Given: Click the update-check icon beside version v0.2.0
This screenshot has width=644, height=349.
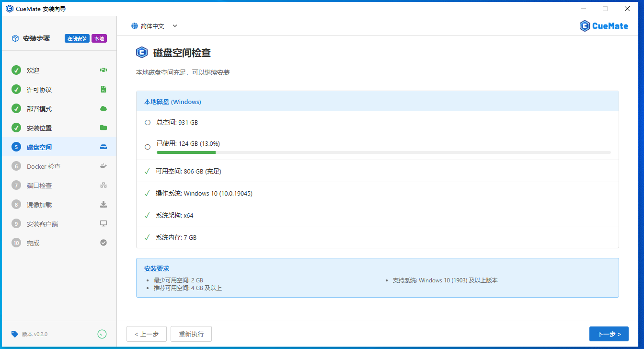Looking at the screenshot, I should pos(102,334).
